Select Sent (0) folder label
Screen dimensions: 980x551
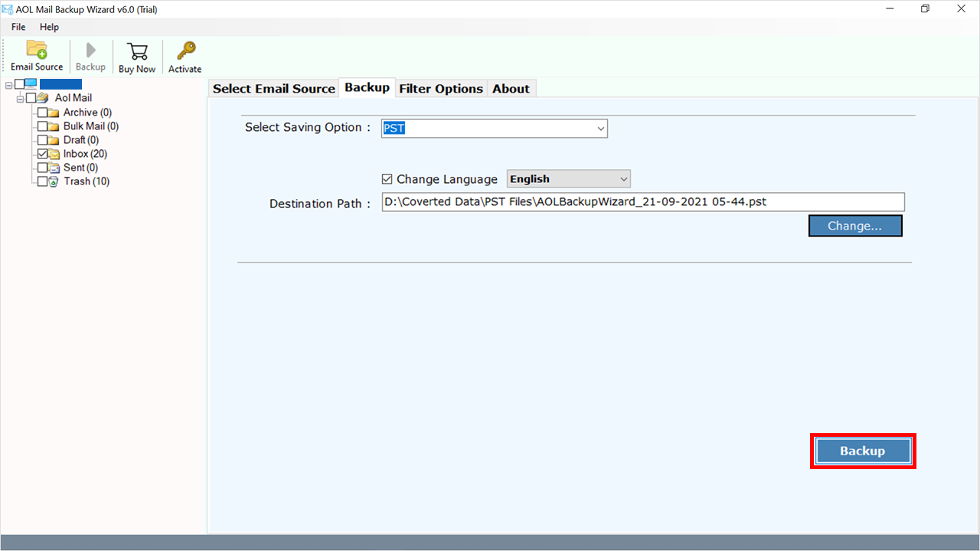[x=80, y=168]
